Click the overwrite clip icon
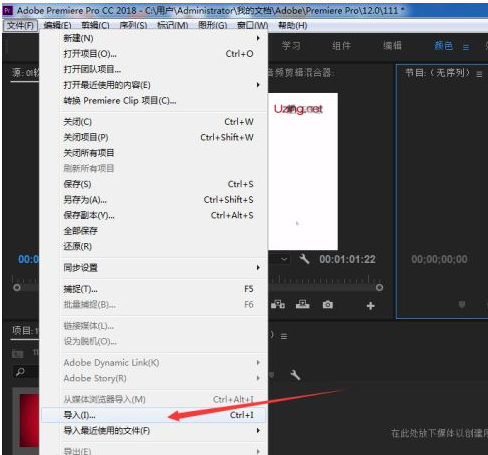The image size is (488, 455). pyautogui.click(x=303, y=305)
